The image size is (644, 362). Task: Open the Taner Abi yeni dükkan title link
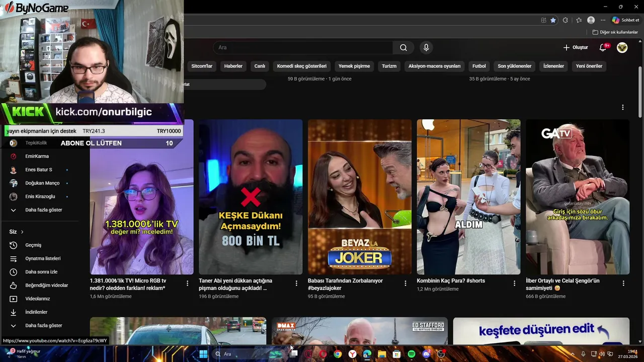pyautogui.click(x=235, y=285)
